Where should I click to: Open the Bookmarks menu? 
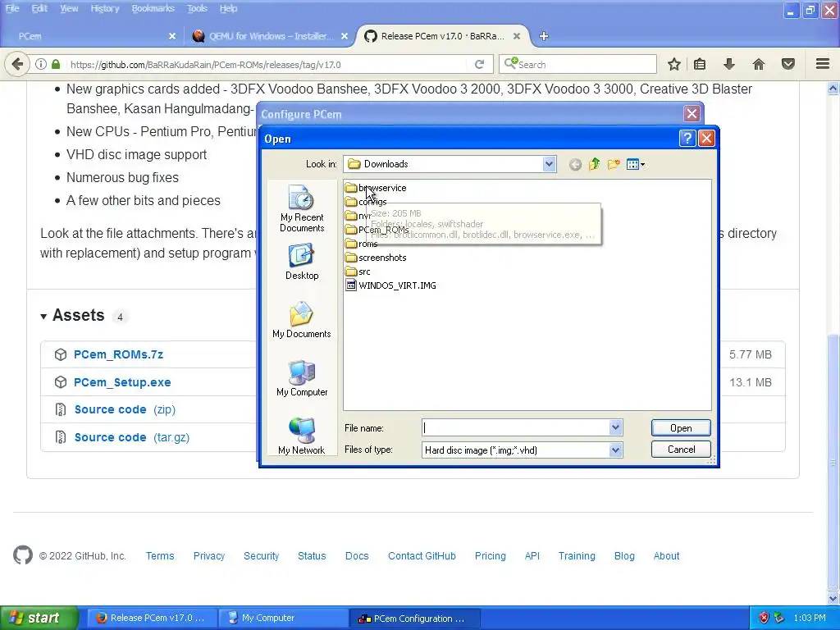[153, 8]
